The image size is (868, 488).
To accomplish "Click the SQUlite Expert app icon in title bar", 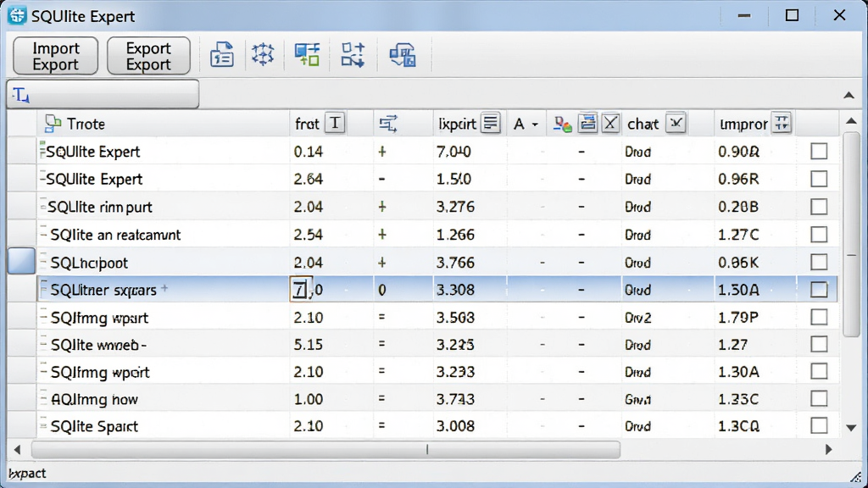I will pyautogui.click(x=17, y=15).
